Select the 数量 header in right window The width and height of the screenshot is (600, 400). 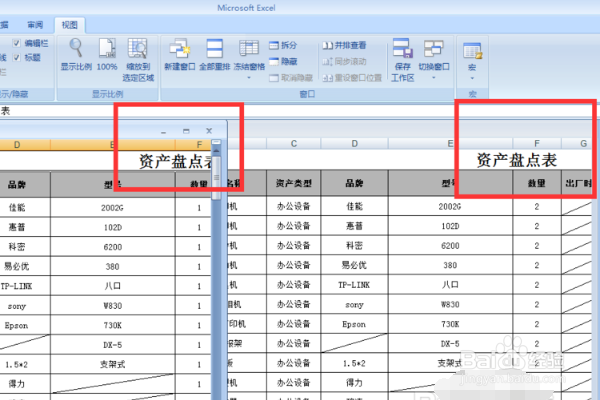537,183
